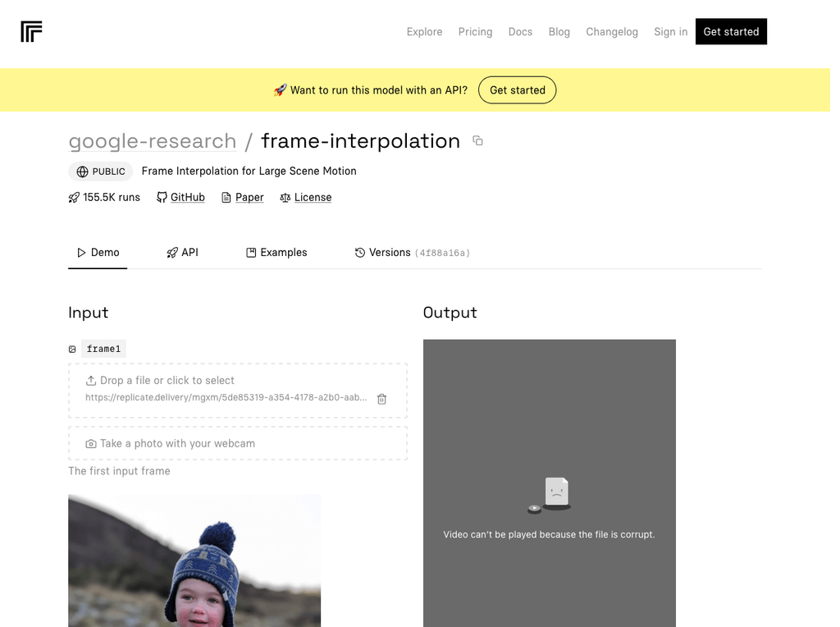Click Take a photo with your webcam
840x627 pixels.
click(238, 443)
